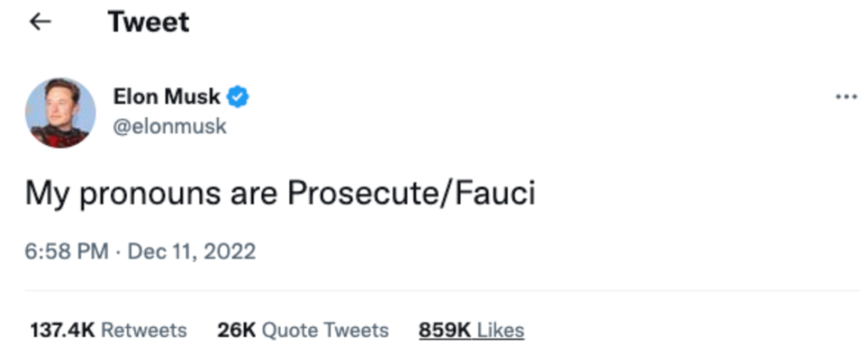Click the Tweet header title

[149, 22]
